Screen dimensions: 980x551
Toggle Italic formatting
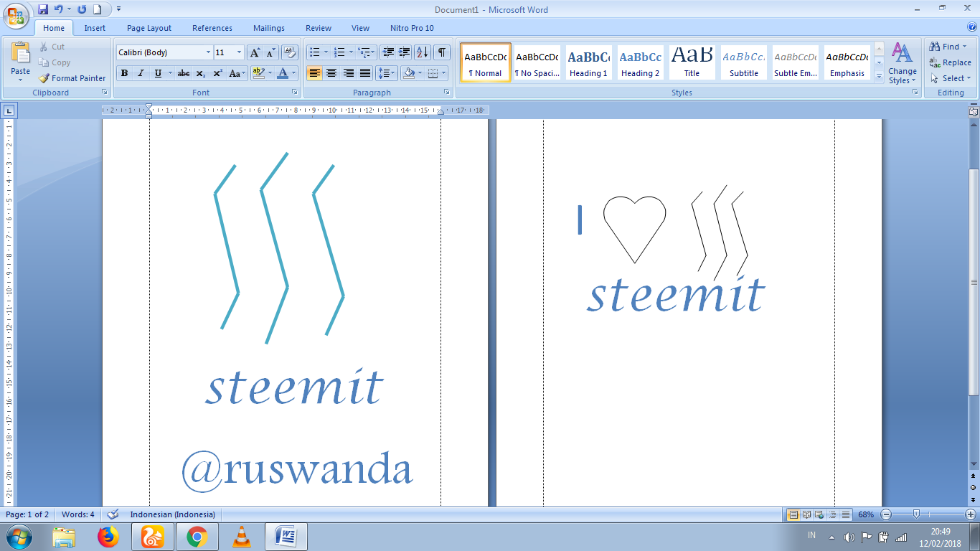[x=141, y=73]
